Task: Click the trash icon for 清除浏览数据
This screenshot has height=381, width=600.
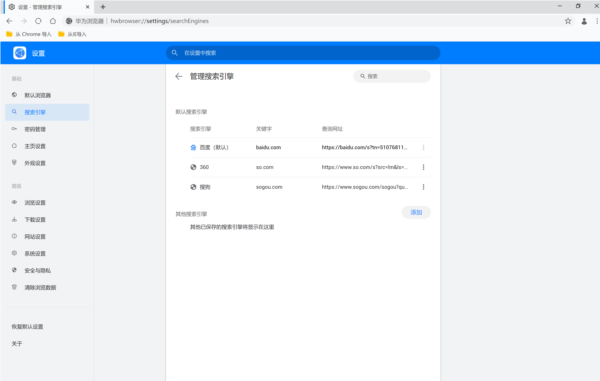Action: [x=14, y=287]
